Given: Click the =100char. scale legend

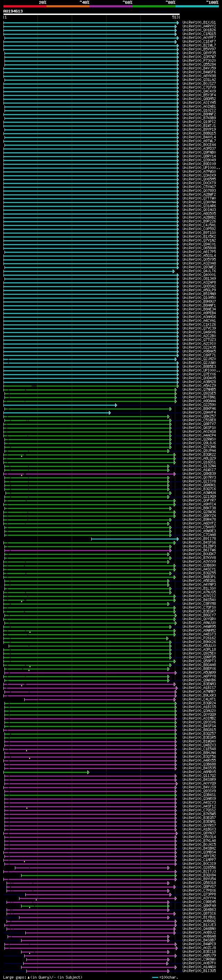Looking at the screenshot, I should (x=165, y=977).
